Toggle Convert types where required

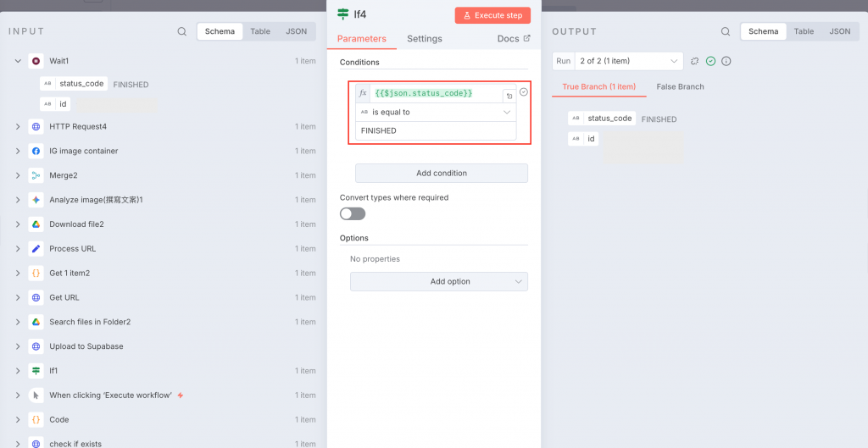click(x=353, y=213)
